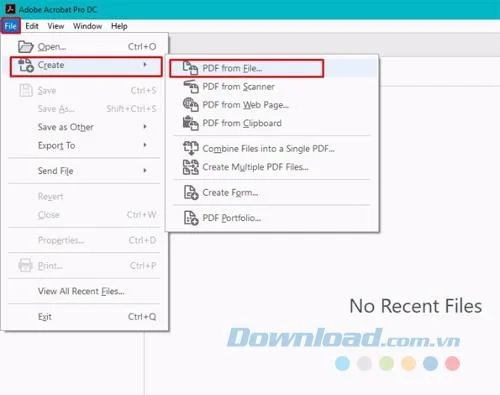Image resolution: width=500 pixels, height=395 pixels.
Task: Click the Ctrl+Q shortcut text
Action: [142, 317]
